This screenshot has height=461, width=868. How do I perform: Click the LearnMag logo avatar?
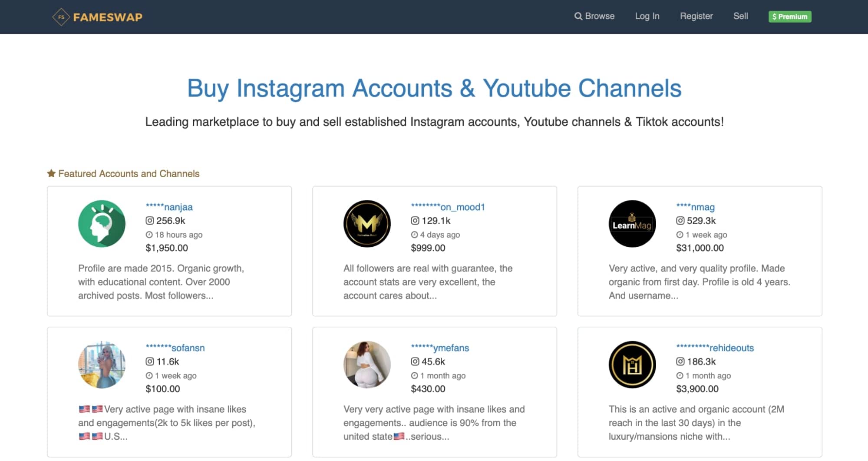tap(632, 224)
